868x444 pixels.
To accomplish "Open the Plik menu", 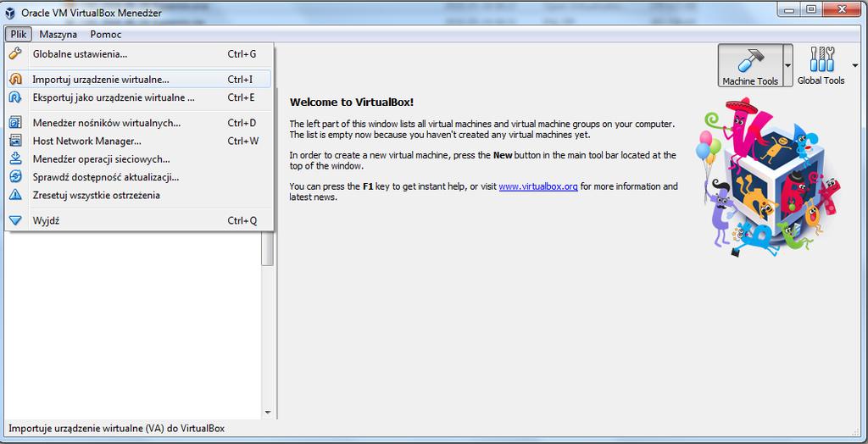I will coord(19,34).
